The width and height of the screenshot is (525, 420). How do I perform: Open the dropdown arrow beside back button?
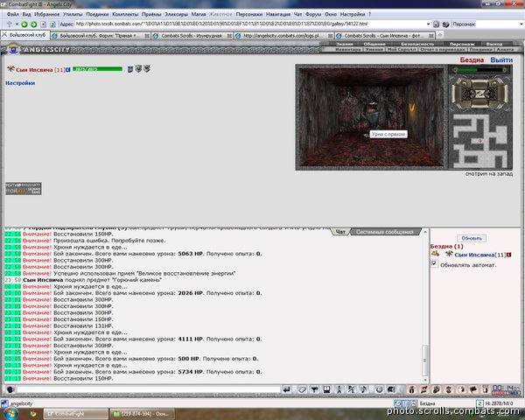17,24
